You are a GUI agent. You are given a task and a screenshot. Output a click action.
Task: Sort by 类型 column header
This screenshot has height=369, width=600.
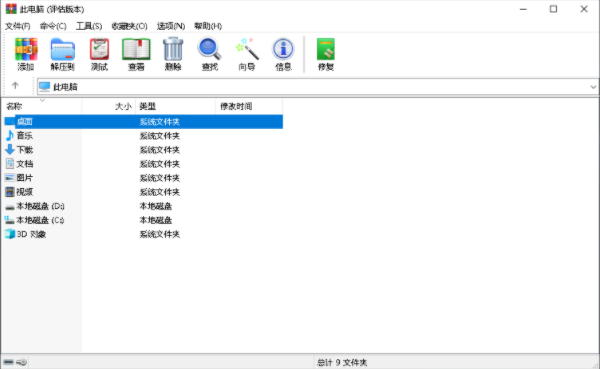point(176,106)
